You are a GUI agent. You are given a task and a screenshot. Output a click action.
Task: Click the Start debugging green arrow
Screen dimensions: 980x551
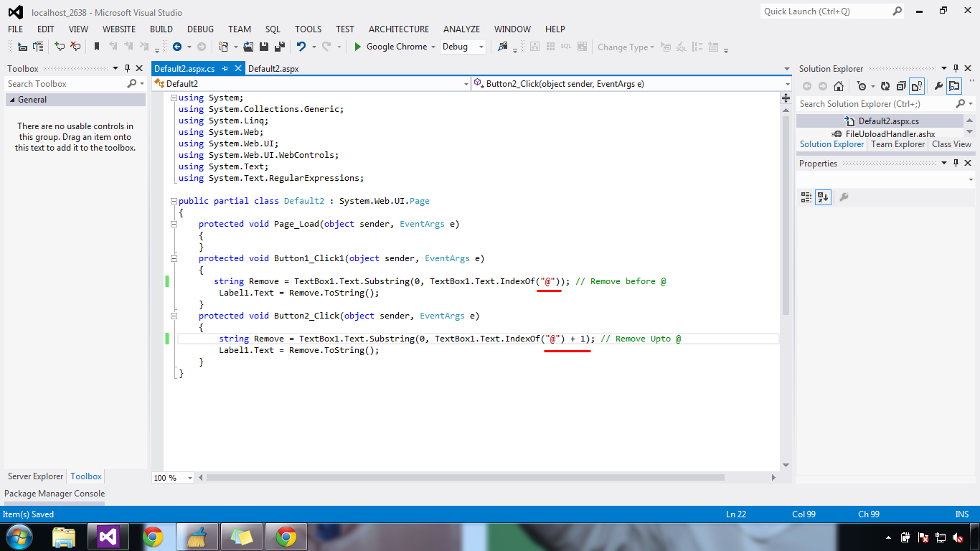tap(357, 47)
